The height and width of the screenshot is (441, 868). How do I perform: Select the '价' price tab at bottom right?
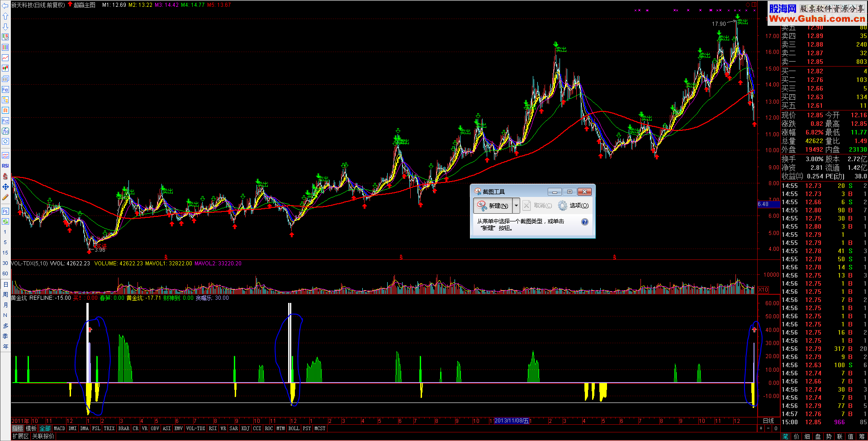pyautogui.click(x=796, y=436)
